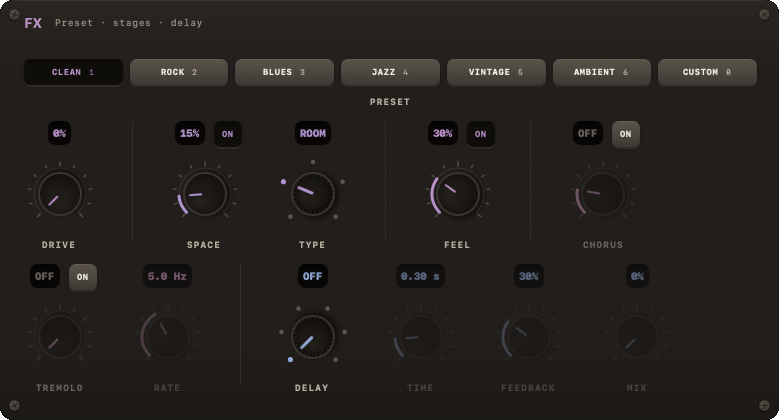Click the FEEL knob
Screen dimensions: 779x420
pyautogui.click(x=457, y=194)
